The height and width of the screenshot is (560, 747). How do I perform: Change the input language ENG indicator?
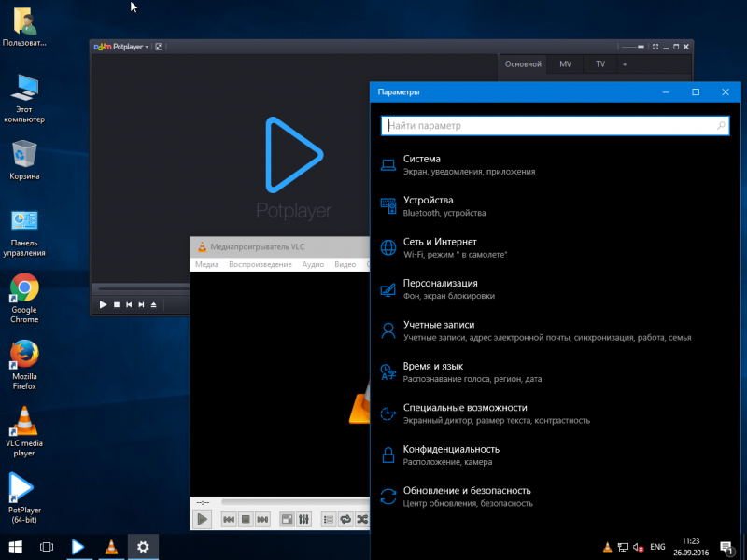[657, 547]
